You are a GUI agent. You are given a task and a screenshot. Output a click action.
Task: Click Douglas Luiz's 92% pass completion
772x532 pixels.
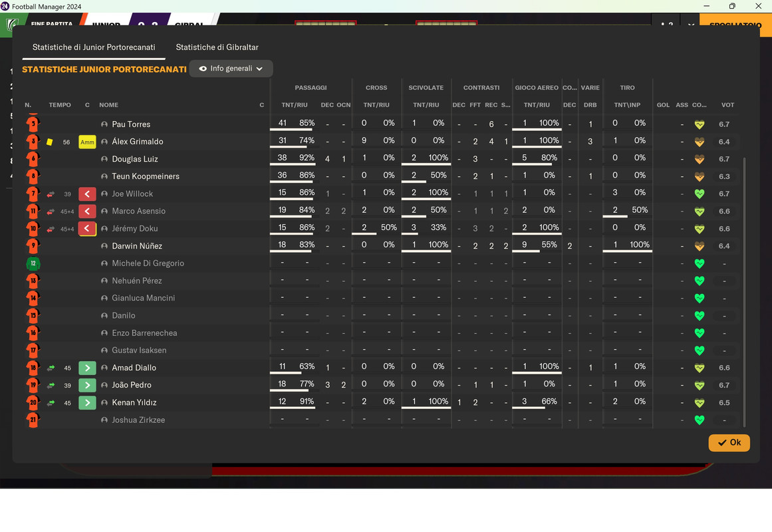click(x=307, y=158)
